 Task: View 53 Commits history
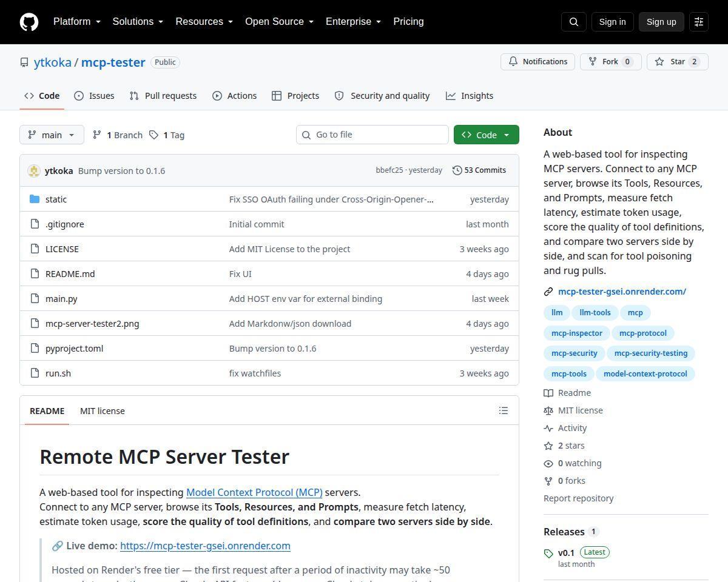pos(479,170)
